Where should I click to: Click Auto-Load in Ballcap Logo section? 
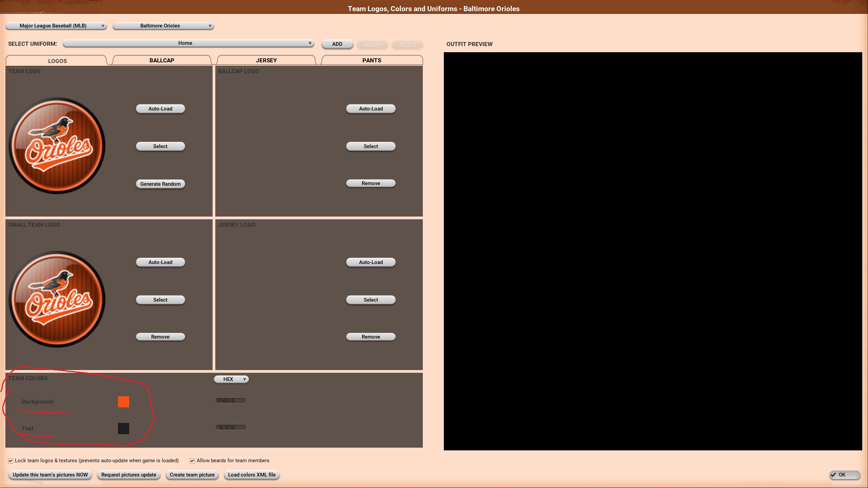coord(371,109)
